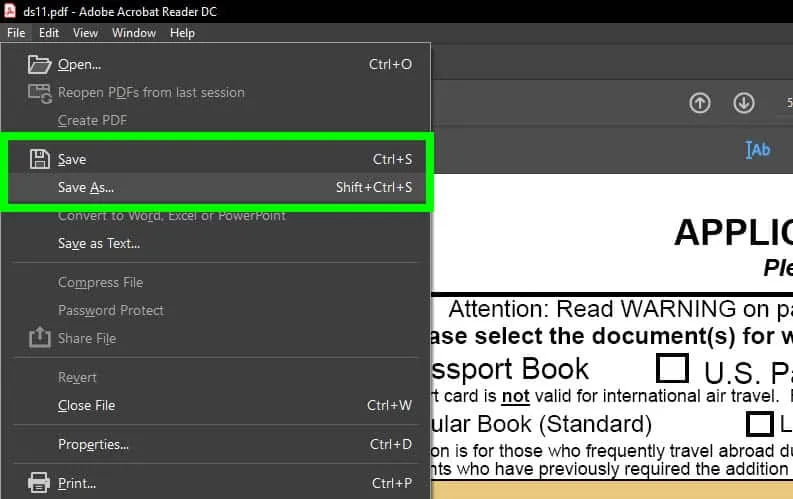Click the Open folder icon
This screenshot has width=793, height=499.
tap(39, 65)
